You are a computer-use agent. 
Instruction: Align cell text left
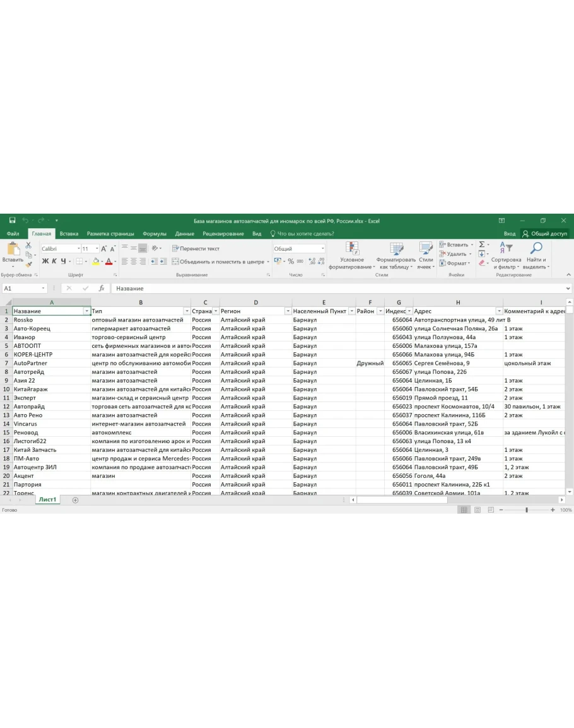click(x=124, y=262)
